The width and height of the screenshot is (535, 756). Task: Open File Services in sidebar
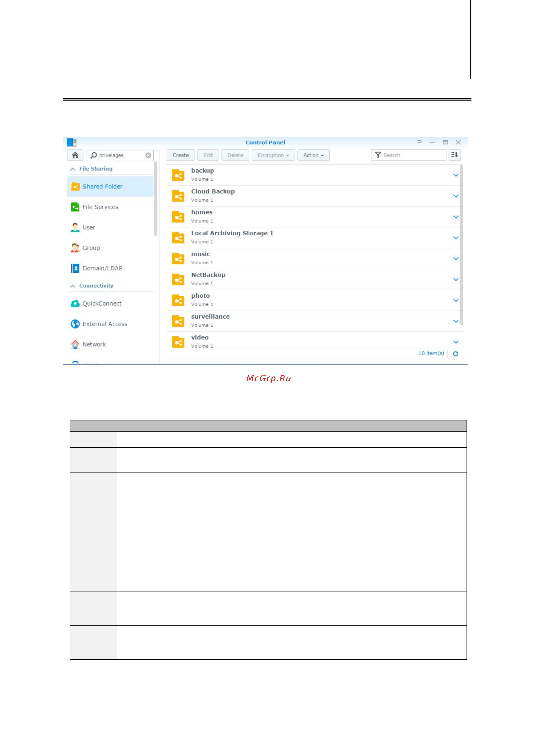tap(110, 207)
